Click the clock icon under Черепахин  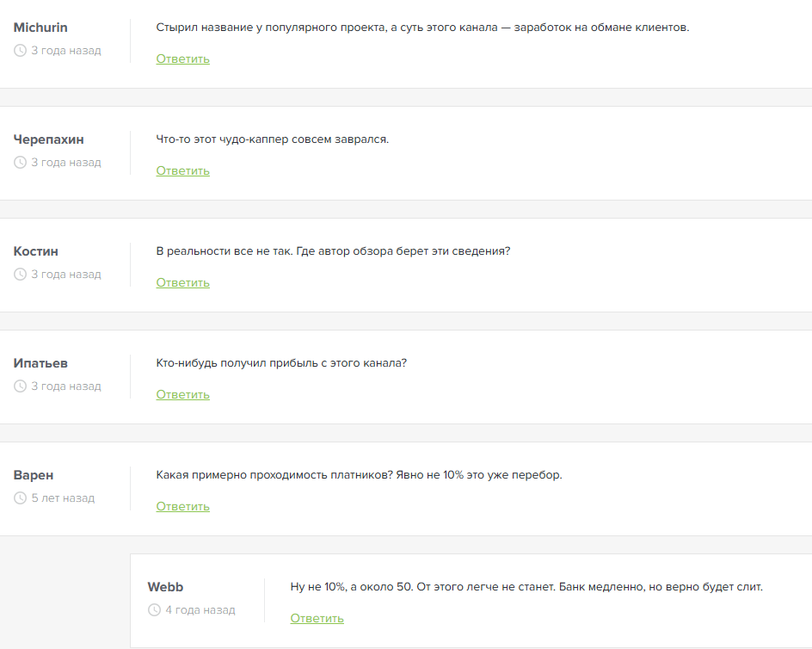pyautogui.click(x=21, y=163)
